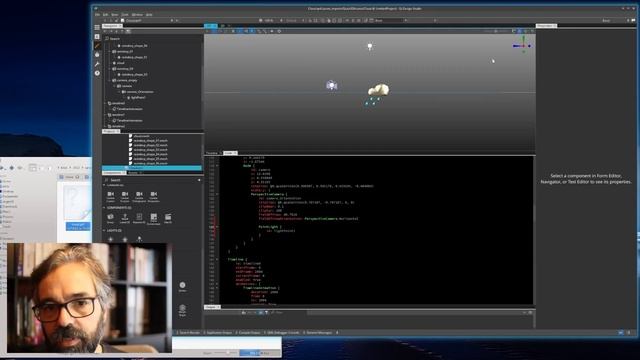Screen dimensions: 640x360
Task: Select the Scene Environment component icon
Action: coord(153,219)
